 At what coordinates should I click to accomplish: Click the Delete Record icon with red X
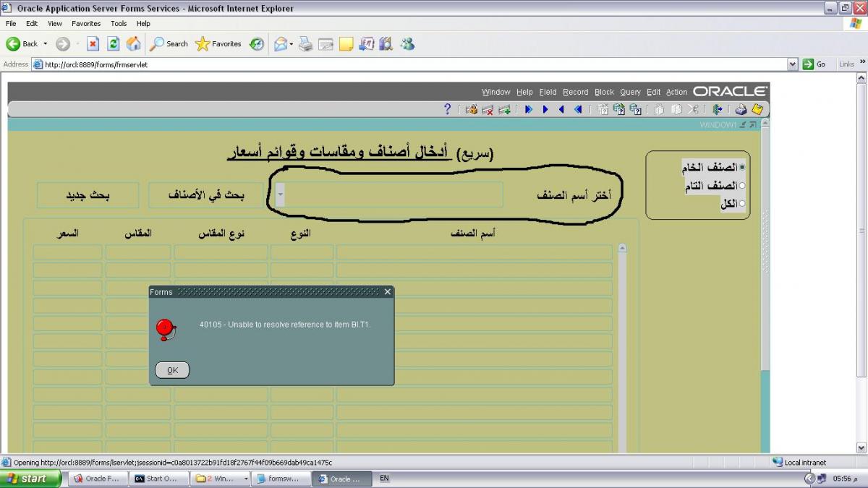[x=488, y=109]
